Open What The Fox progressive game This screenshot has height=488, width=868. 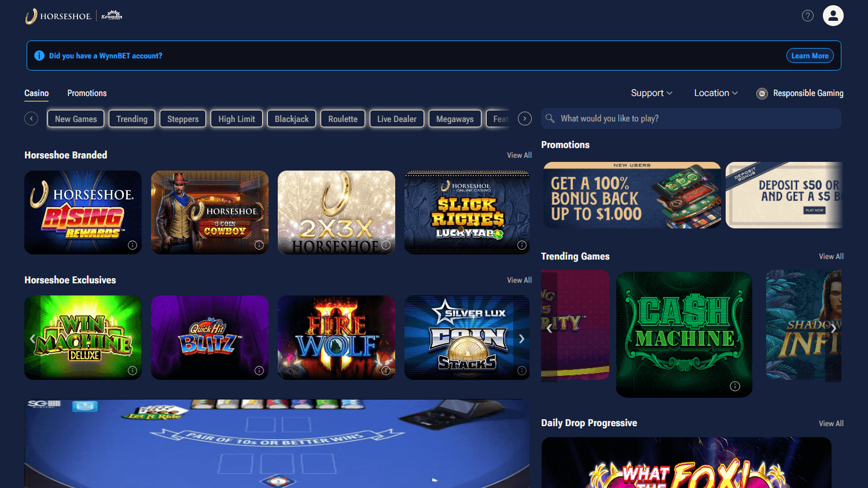[686, 463]
